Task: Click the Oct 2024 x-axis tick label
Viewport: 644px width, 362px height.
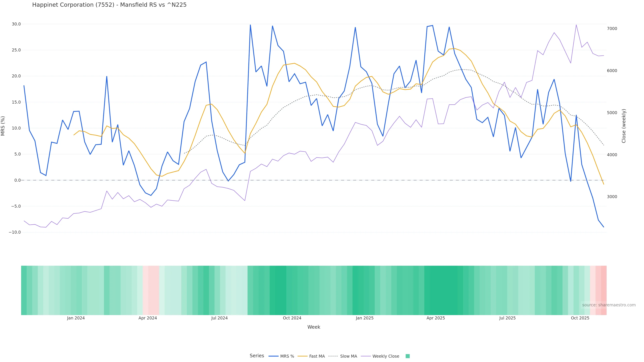Action: 292,318
